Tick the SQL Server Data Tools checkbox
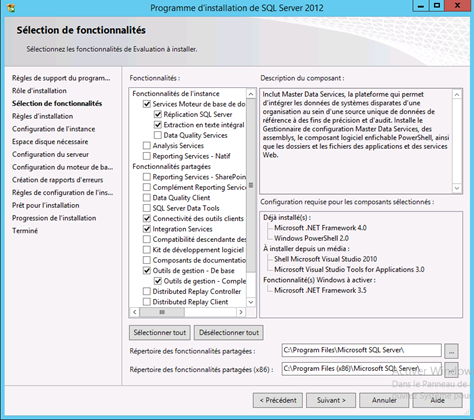Image resolution: width=474 pixels, height=420 pixels. pos(147,208)
